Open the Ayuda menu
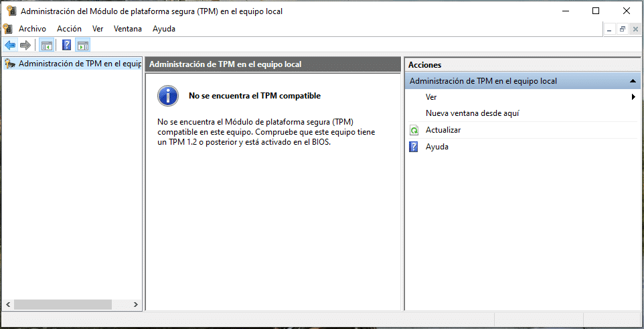 pos(164,29)
